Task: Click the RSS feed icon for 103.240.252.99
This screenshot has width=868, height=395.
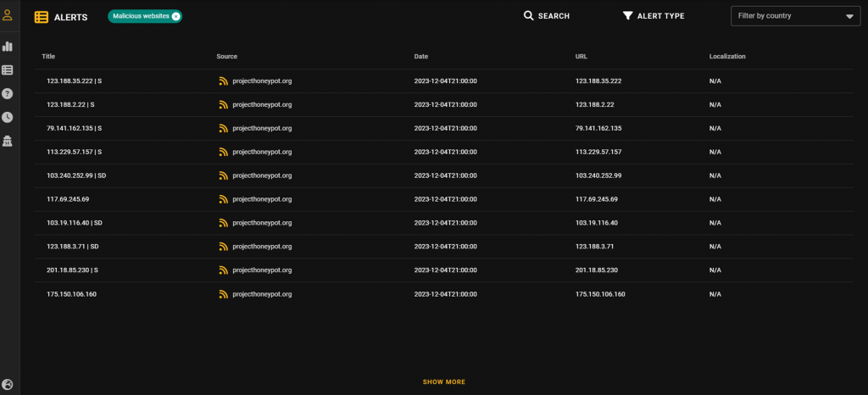Action: click(x=223, y=176)
